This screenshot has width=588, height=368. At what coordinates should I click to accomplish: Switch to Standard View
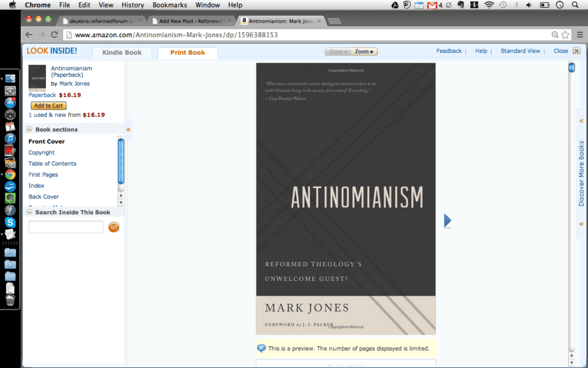520,51
